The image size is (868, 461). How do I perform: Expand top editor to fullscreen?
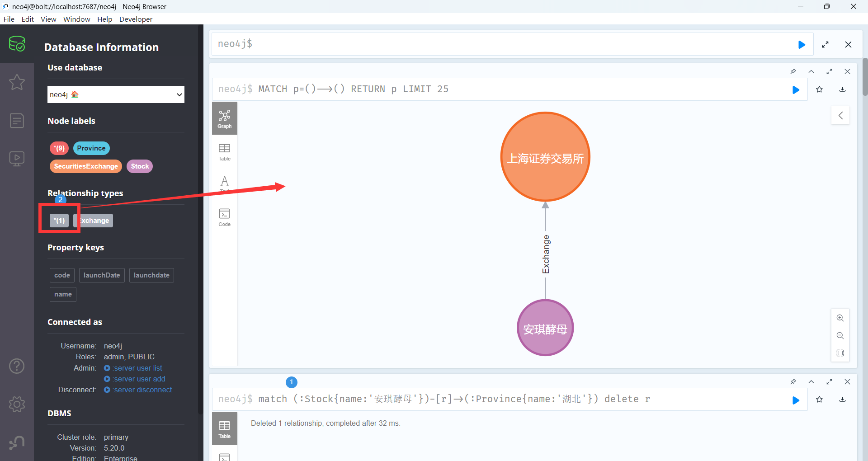pos(825,44)
